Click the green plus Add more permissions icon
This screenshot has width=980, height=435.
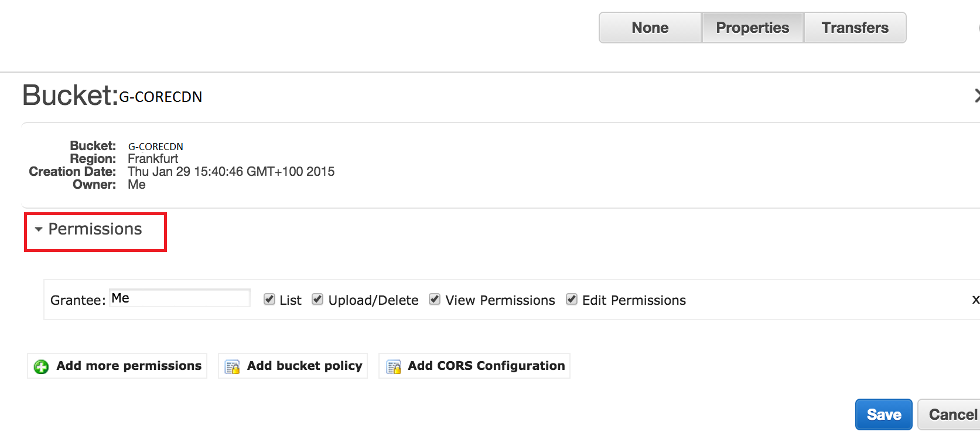(41, 366)
